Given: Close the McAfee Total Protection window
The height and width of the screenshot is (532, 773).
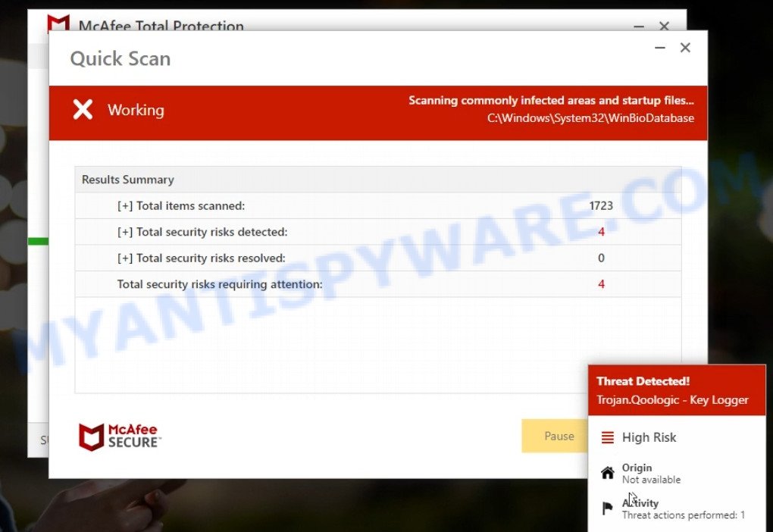Looking at the screenshot, I should tap(664, 26).
